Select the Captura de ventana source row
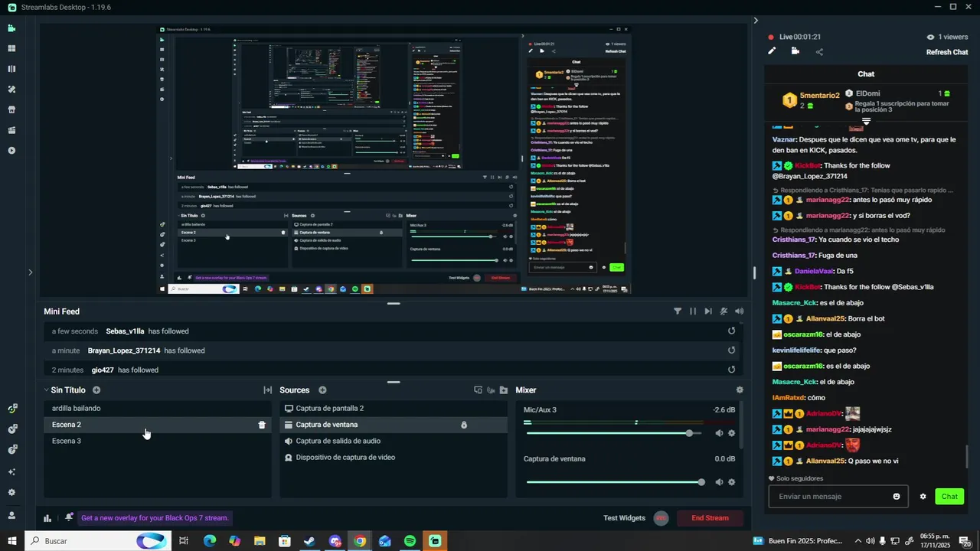This screenshot has height=551, width=980. tap(393, 425)
